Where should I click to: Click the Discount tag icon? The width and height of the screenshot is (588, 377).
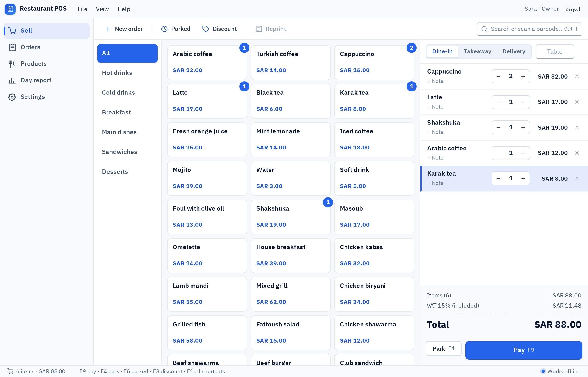click(x=206, y=29)
